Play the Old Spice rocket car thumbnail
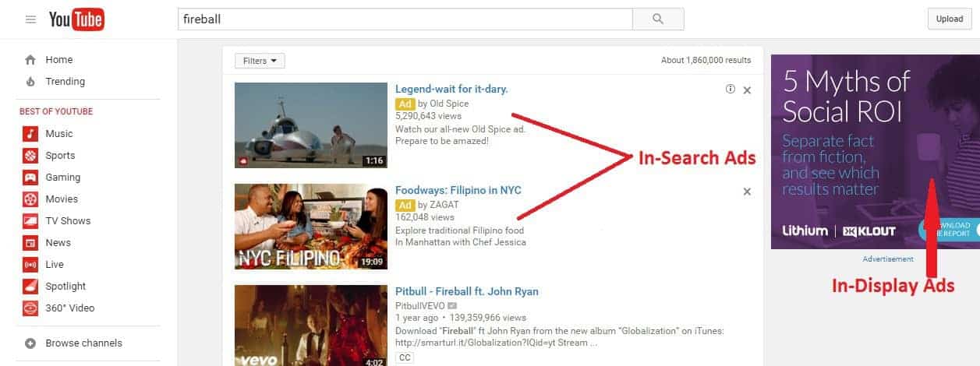 [x=311, y=125]
